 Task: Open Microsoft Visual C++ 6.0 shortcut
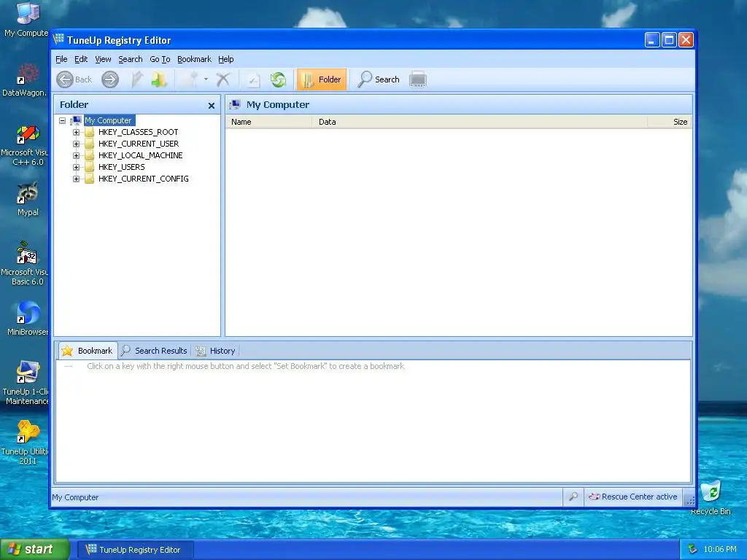pyautogui.click(x=26, y=145)
